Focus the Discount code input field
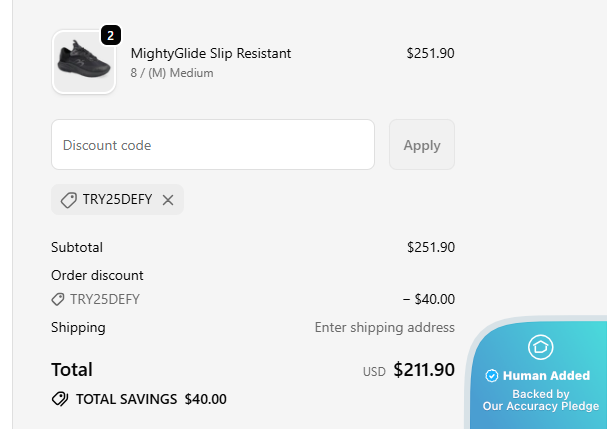 pyautogui.click(x=212, y=145)
